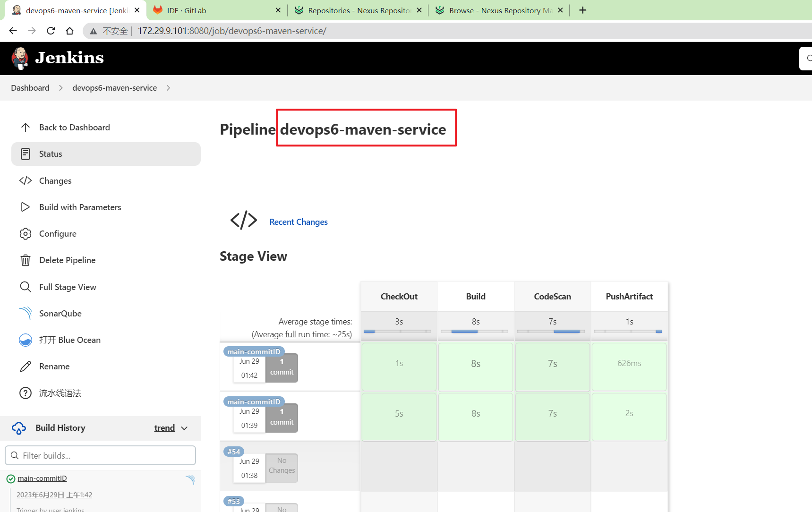Click Delete Pipeline
The width and height of the screenshot is (812, 512).
pyautogui.click(x=68, y=260)
